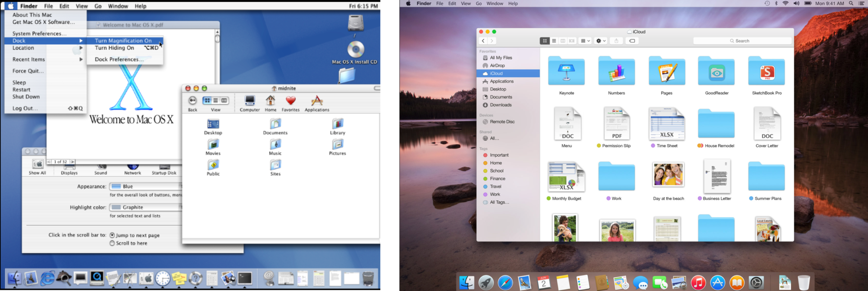Click the Search field in iCloud window
Image resolution: width=868 pixels, height=291 pixels.
point(742,41)
